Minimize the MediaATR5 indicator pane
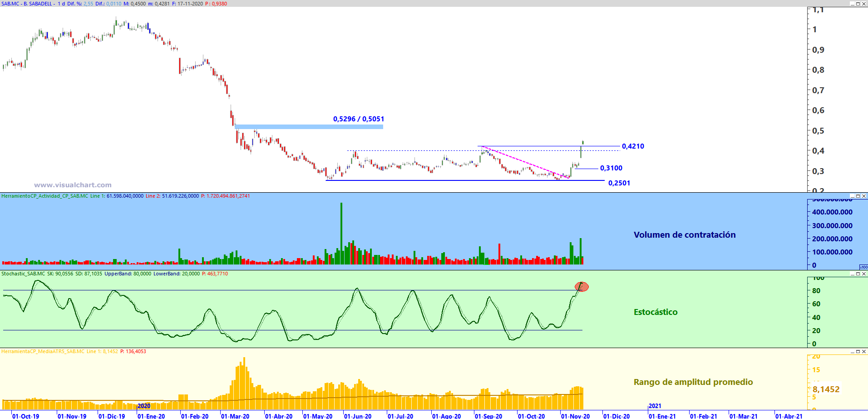The image size is (868, 419). (x=852, y=351)
